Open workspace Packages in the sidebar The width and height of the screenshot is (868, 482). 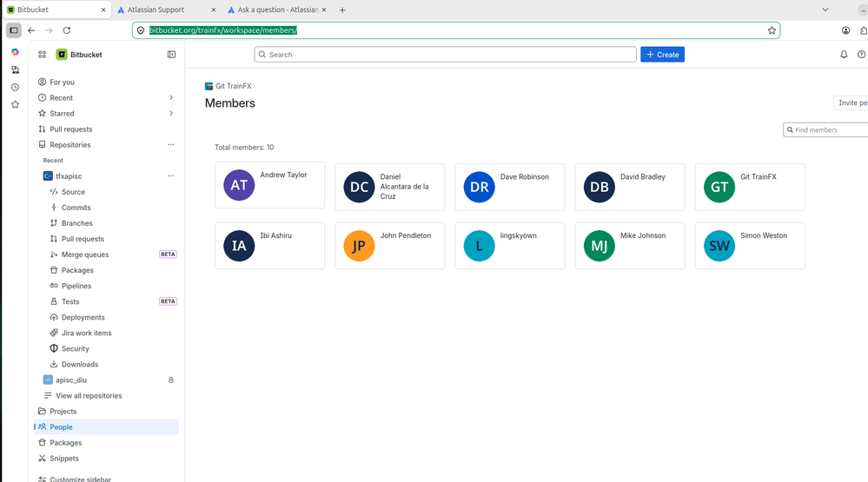pyautogui.click(x=106, y=443)
